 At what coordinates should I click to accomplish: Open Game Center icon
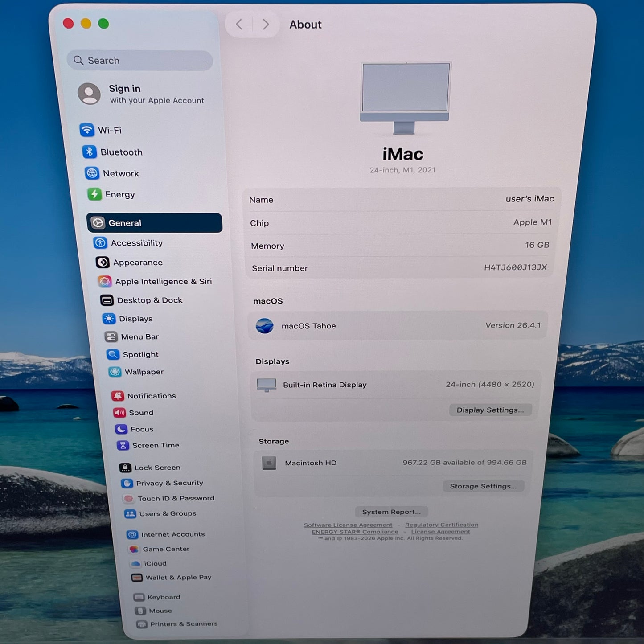[134, 549]
